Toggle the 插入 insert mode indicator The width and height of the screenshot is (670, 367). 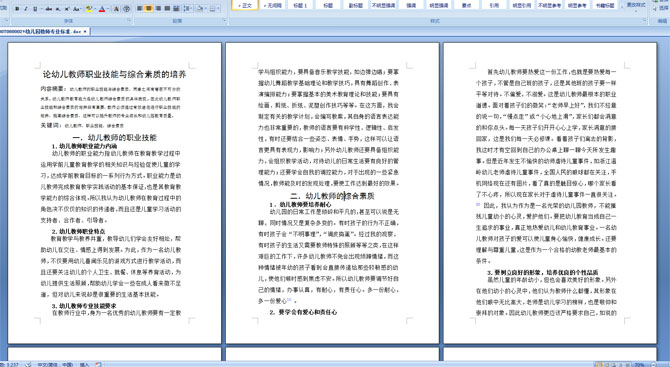pos(84,364)
